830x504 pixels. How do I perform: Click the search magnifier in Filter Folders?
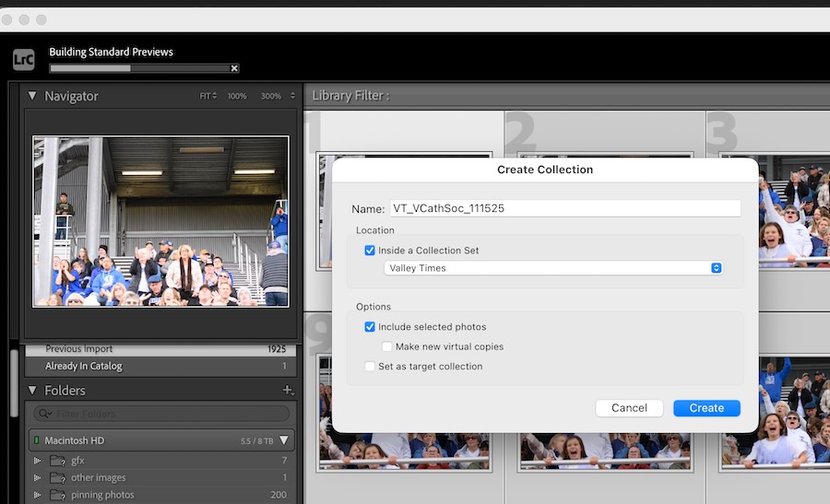click(x=44, y=415)
